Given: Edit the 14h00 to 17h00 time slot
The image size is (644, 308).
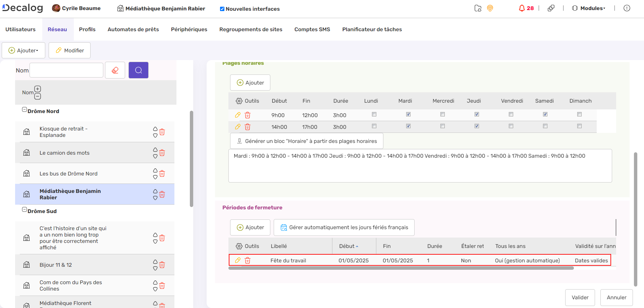Looking at the screenshot, I should [238, 127].
